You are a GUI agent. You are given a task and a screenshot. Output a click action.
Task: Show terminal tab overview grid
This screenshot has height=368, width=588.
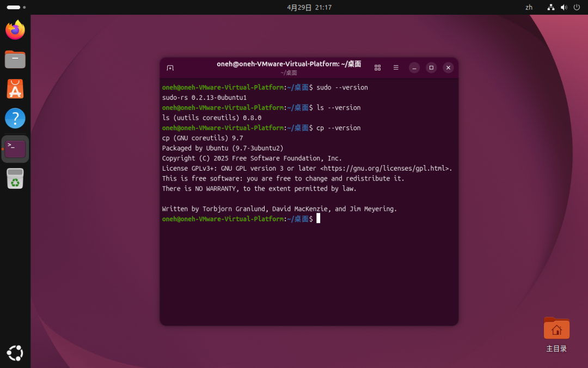point(378,68)
